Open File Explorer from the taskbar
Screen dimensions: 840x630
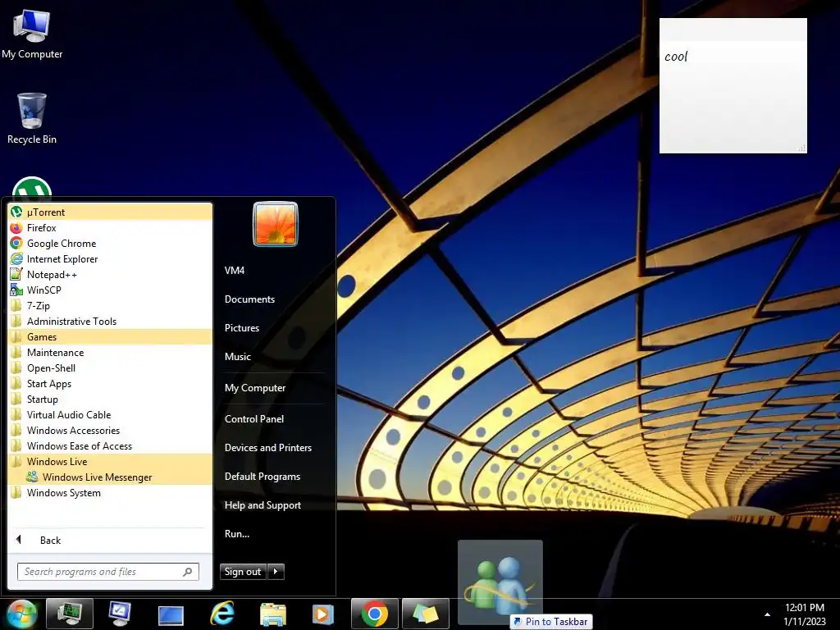click(272, 614)
